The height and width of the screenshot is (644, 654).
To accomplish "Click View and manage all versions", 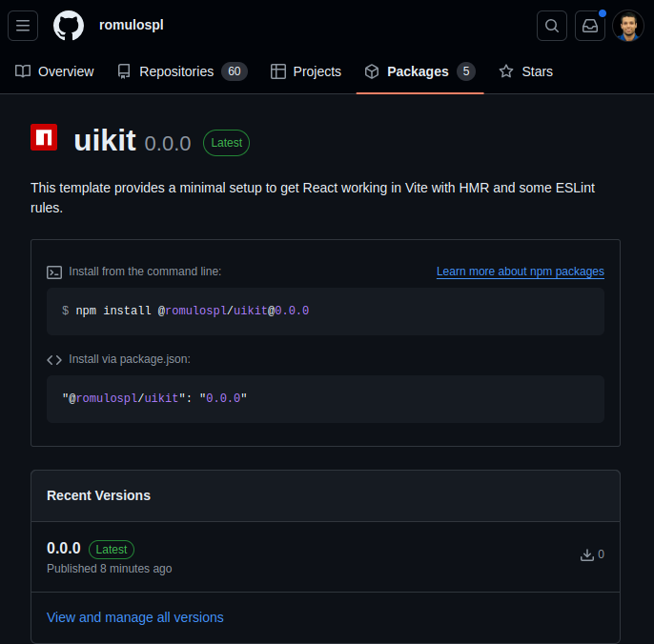I will coord(135,617).
